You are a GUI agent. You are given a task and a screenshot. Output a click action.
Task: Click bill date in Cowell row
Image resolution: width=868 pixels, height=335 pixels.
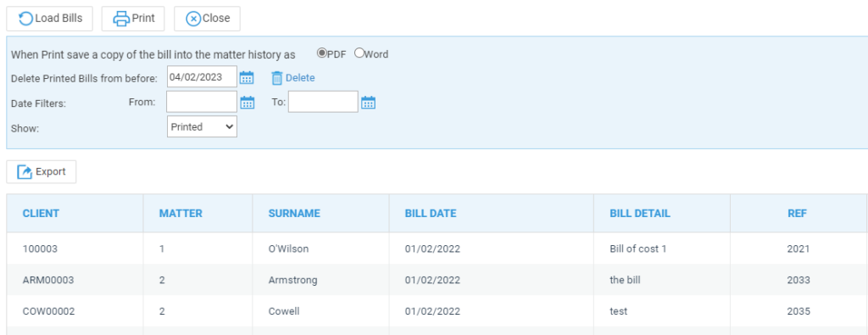432,311
